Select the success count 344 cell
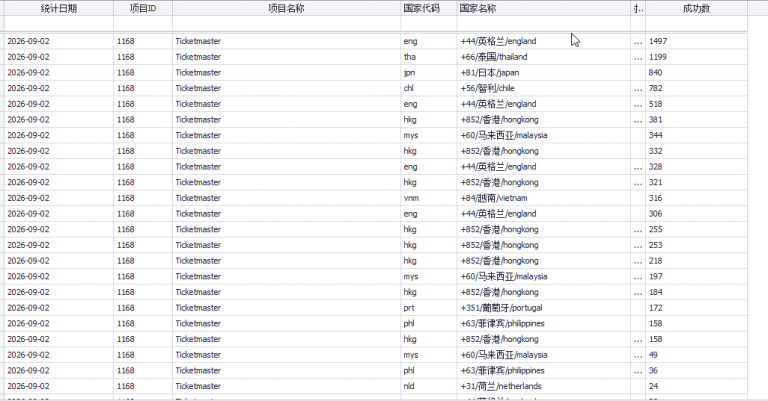Viewport: 768px width, 401px height. point(696,135)
